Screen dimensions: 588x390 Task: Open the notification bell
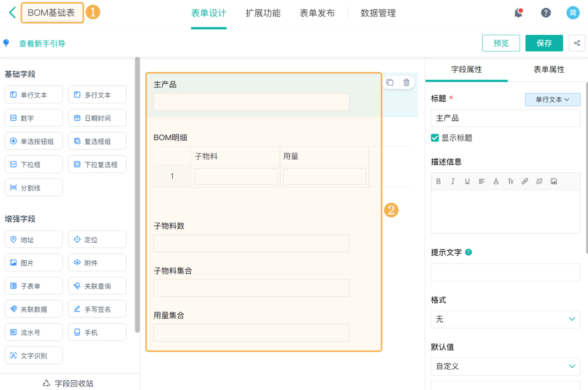(x=518, y=13)
